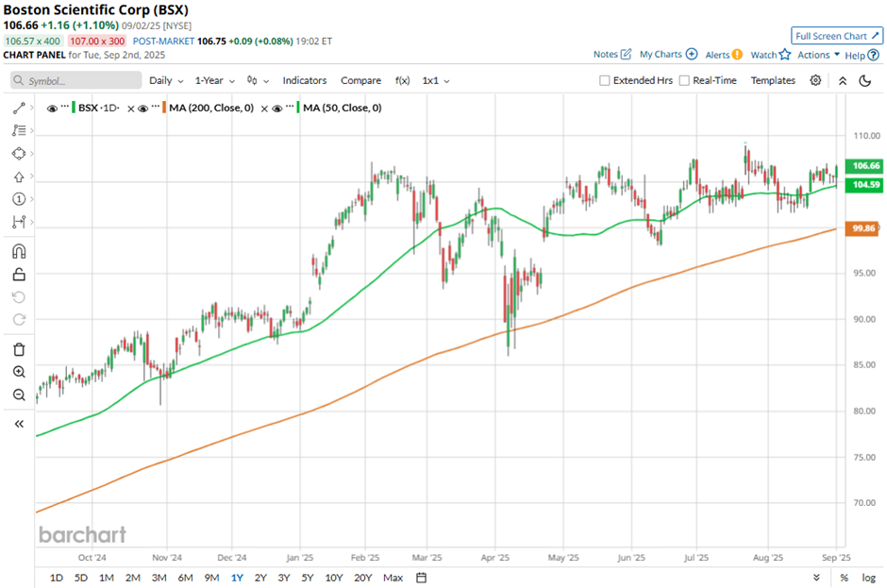Switch to dark mode
This screenshot has height=588, width=887.
865,81
